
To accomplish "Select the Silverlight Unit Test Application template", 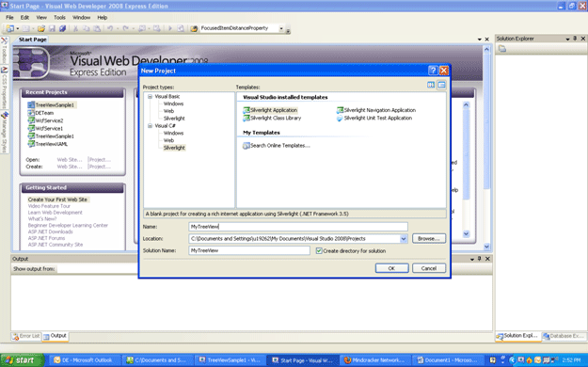I will point(374,118).
